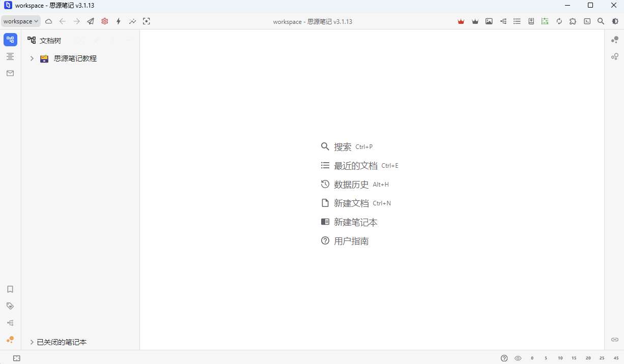This screenshot has height=364, width=624.
Task: Click the SiYuan app logo in title bar
Action: 8,5
